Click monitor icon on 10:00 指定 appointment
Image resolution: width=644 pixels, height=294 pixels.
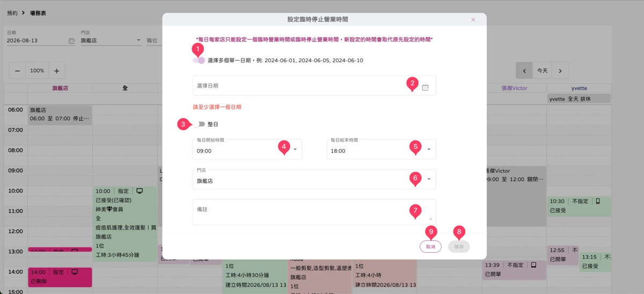click(140, 190)
